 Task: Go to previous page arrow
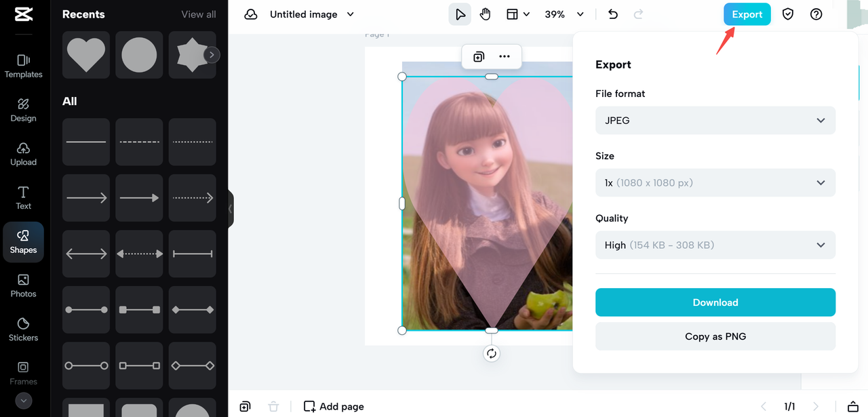(x=764, y=407)
